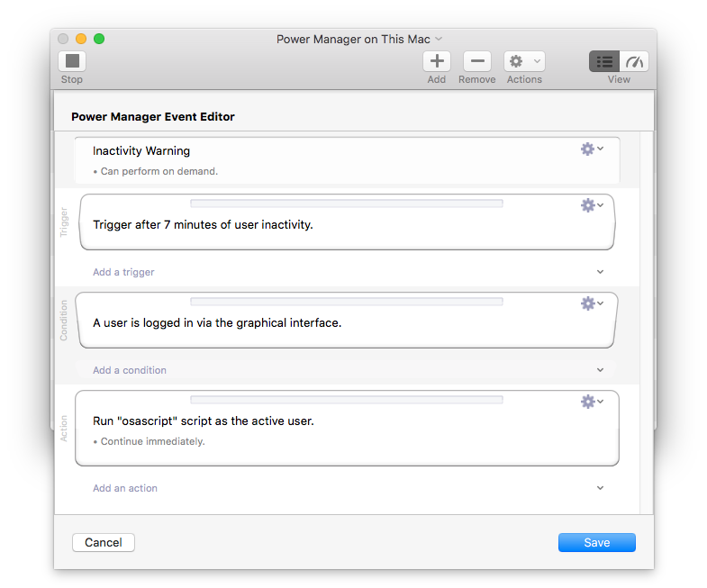707x588 pixels.
Task: Open gear menu for the inactivity trigger
Action: (592, 205)
